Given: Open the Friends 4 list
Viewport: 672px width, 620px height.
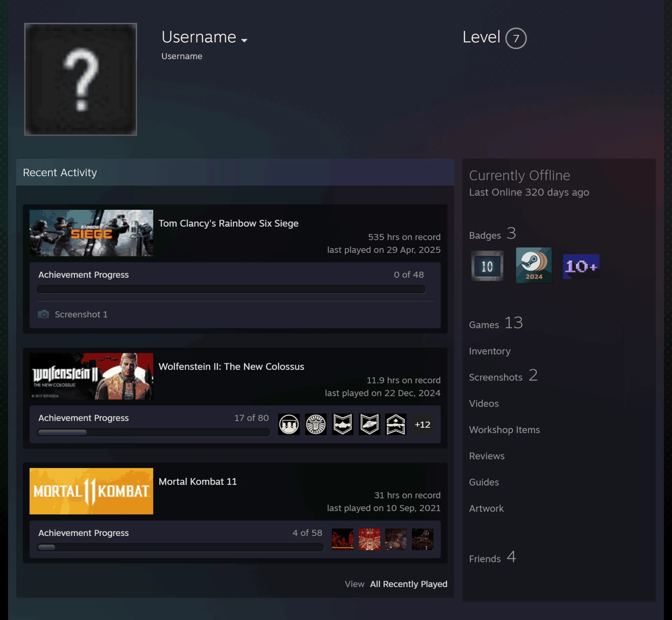Looking at the screenshot, I should pos(492,557).
